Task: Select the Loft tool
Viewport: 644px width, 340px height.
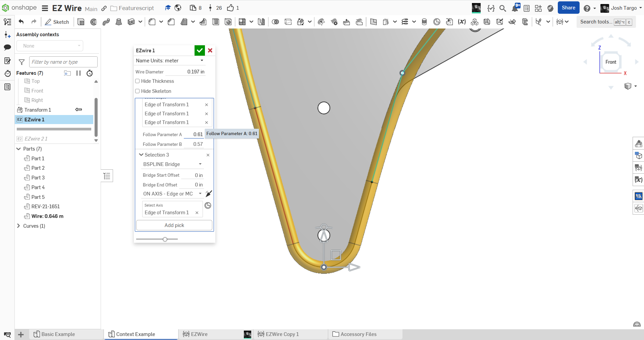Action: pyautogui.click(x=118, y=22)
